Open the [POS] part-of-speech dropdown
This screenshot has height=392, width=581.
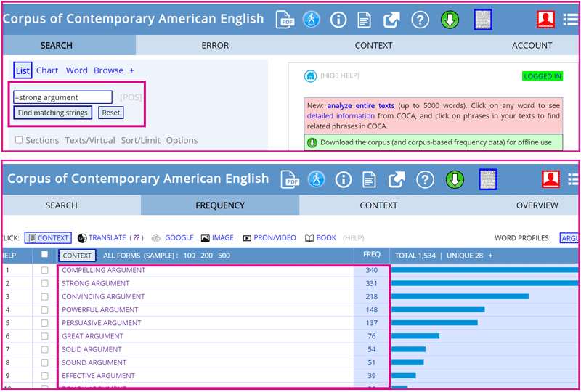coord(131,97)
